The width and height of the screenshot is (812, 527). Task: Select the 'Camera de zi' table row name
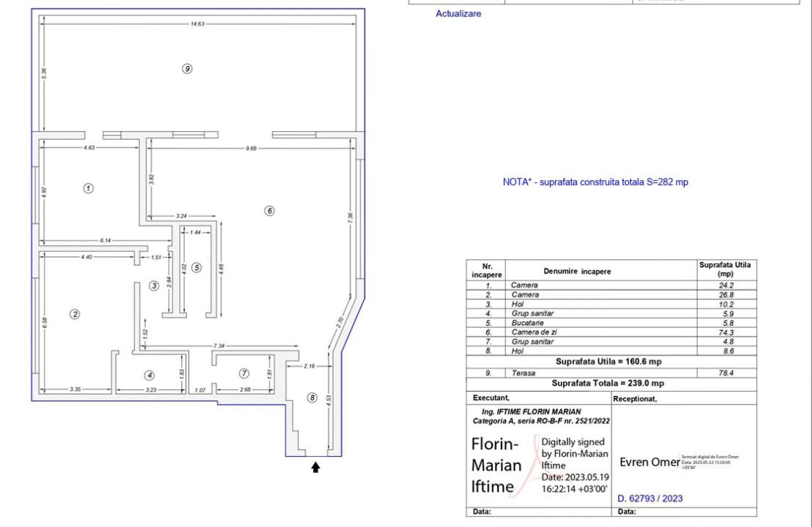click(534, 332)
